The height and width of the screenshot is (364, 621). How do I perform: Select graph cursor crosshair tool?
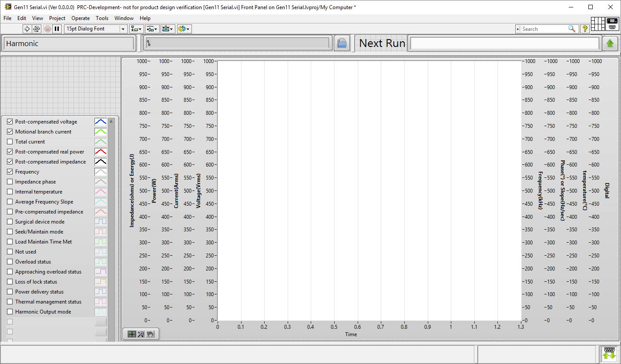pyautogui.click(x=132, y=334)
